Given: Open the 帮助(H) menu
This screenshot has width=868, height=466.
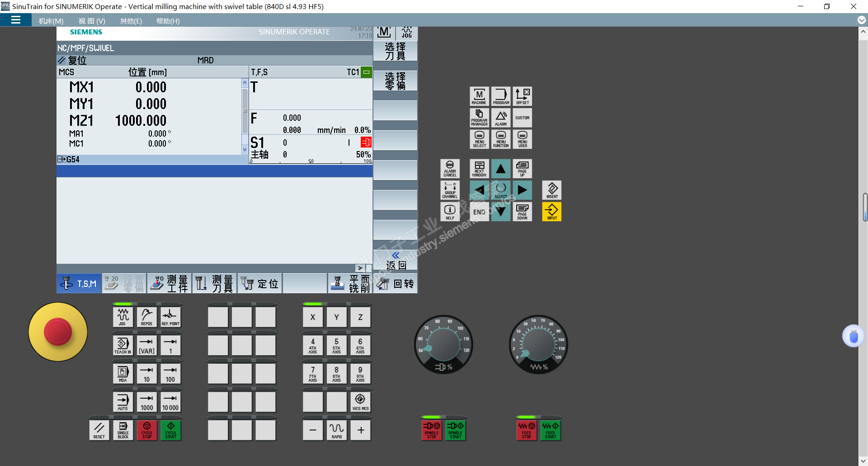Looking at the screenshot, I should (168, 21).
